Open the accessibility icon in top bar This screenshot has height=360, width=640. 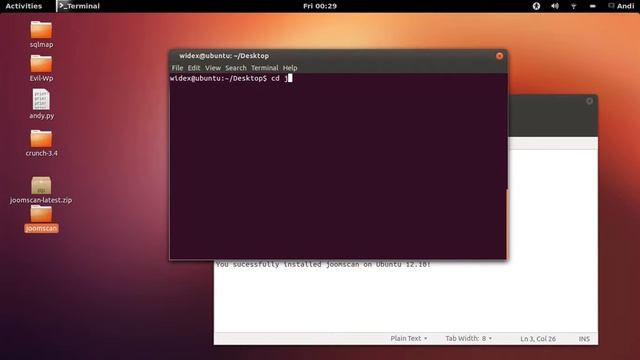coord(536,6)
